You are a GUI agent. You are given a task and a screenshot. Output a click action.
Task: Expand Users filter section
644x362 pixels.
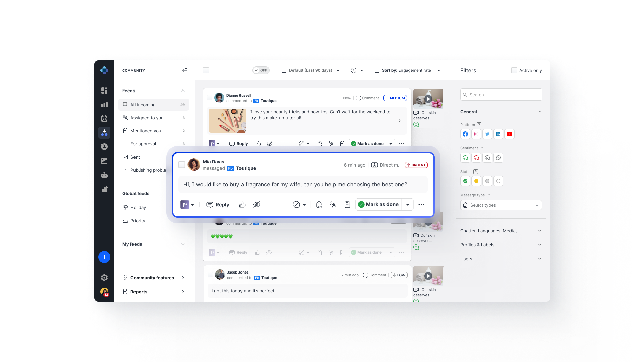[x=501, y=259]
